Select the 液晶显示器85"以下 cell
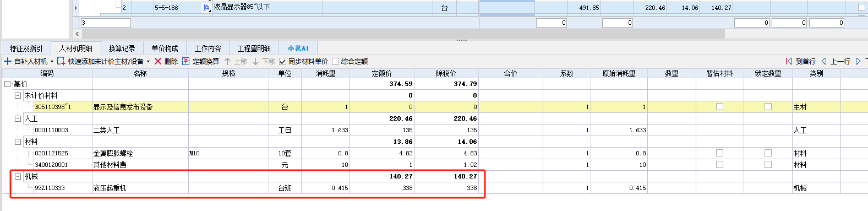 click(x=268, y=8)
